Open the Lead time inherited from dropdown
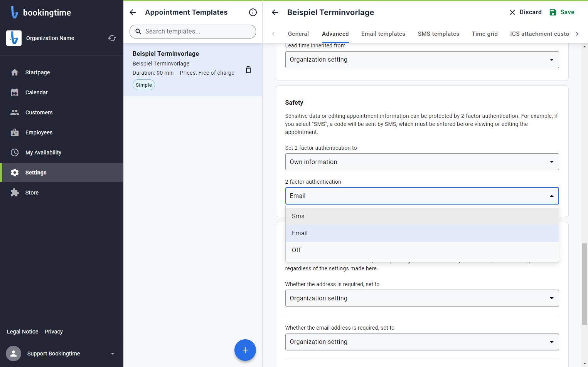The image size is (588, 367). tap(422, 60)
